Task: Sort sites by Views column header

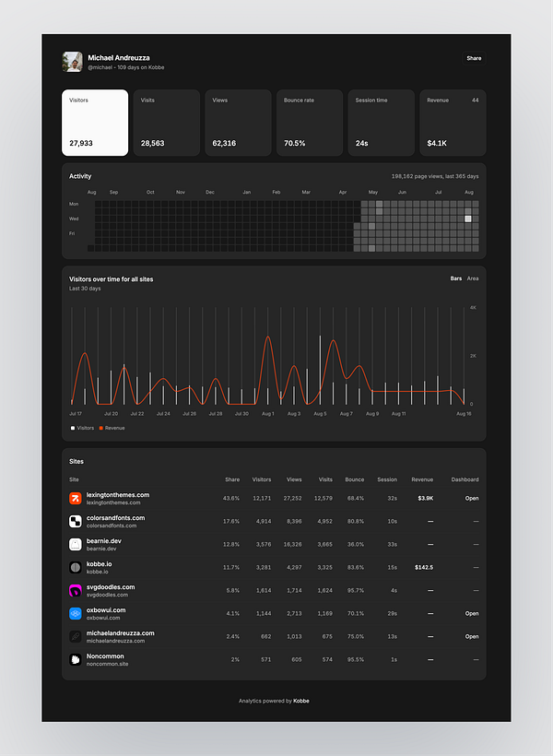Action: [294, 479]
